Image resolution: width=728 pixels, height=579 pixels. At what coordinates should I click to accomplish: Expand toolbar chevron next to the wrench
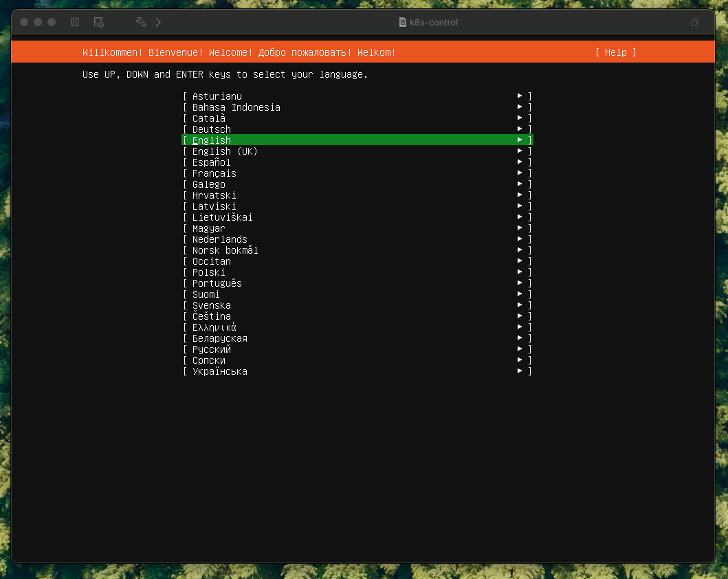[x=158, y=22]
